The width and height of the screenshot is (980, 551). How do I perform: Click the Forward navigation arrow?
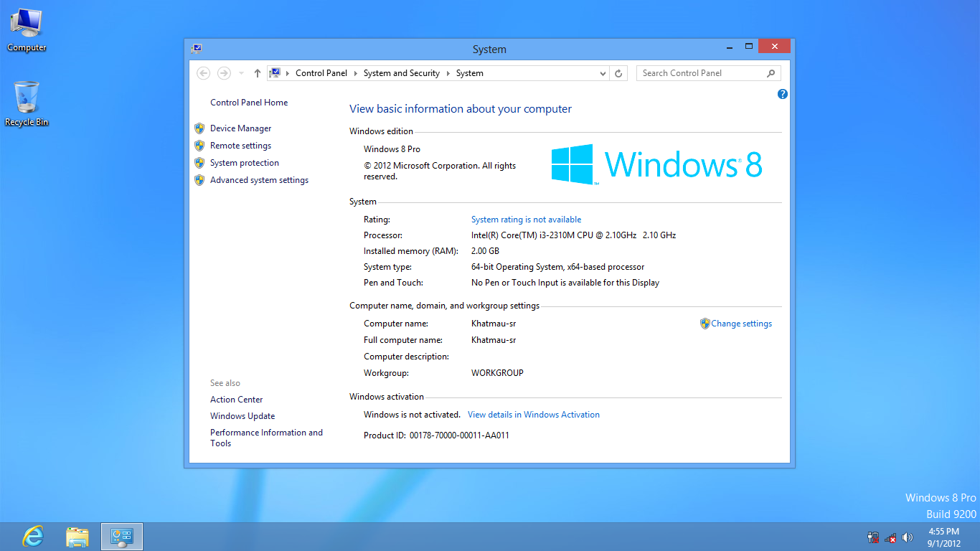pyautogui.click(x=224, y=73)
